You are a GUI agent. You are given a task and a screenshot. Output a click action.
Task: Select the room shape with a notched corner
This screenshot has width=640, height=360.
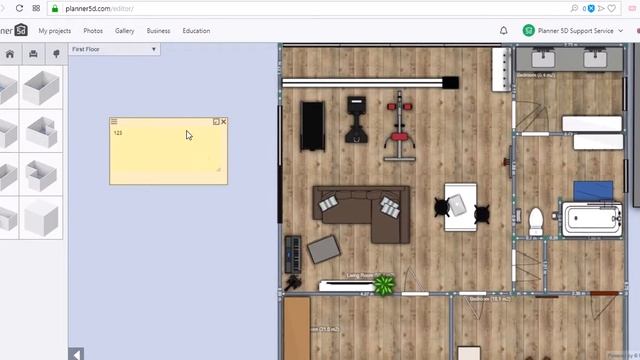pyautogui.click(x=41, y=131)
